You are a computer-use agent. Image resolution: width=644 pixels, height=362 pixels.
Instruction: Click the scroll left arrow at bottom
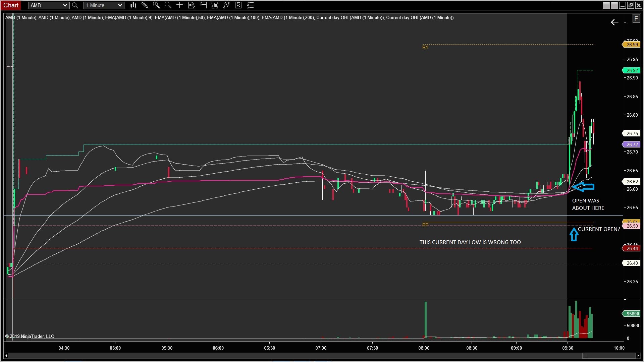coord(6,356)
